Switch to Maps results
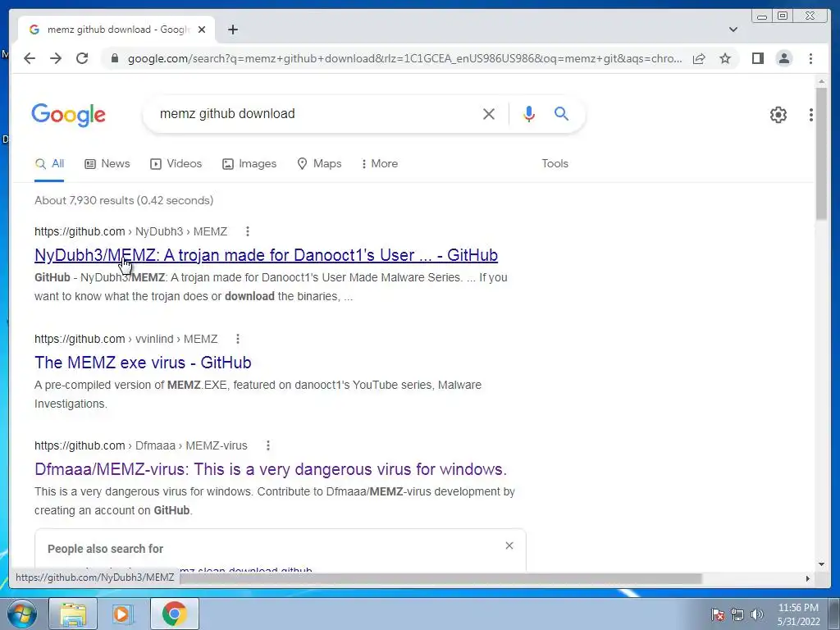Viewport: 840px width, 630px height. [319, 164]
